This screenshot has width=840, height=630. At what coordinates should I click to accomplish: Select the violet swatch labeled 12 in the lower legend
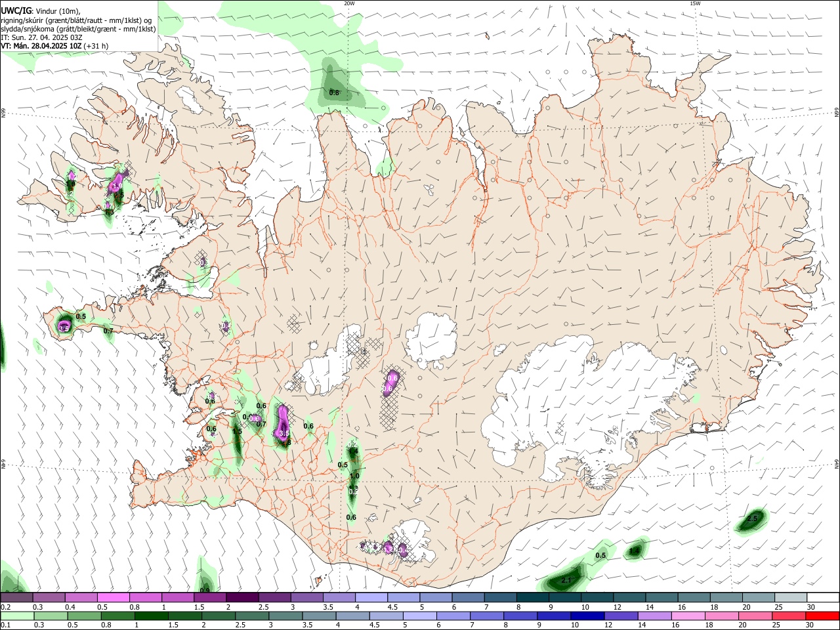pos(620,616)
